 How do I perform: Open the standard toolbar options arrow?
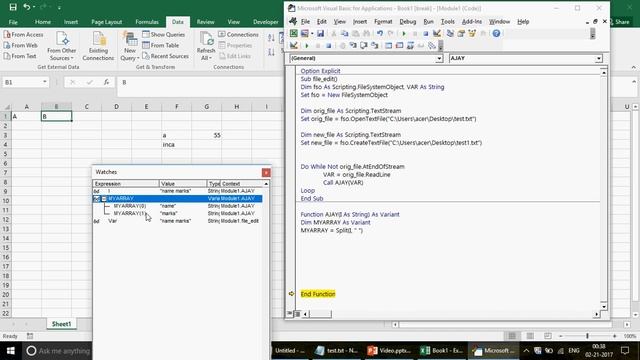click(x=593, y=34)
